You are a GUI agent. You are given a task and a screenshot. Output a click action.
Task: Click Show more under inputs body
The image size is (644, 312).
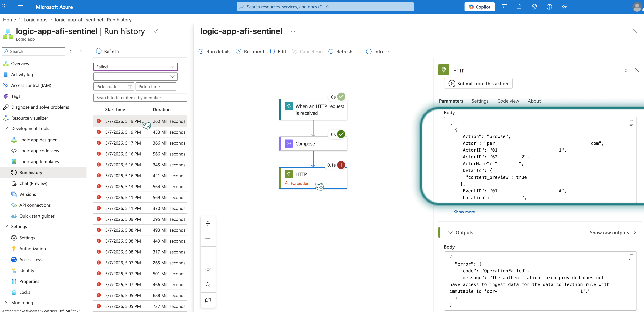(464, 212)
